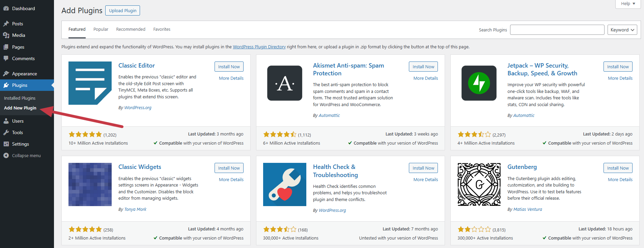
Task: Open the WordPress Plugin Directory link
Action: 259,47
